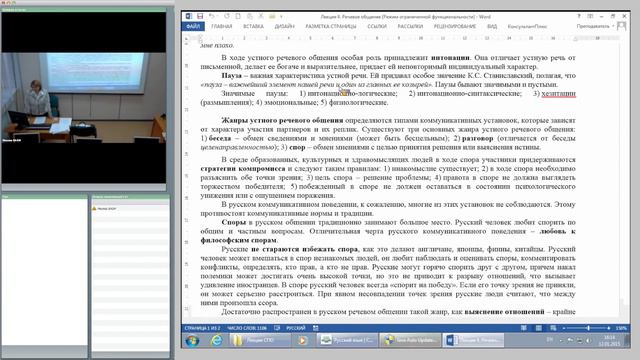
Task: Click the bold word интонации in document
Action: pos(450,58)
